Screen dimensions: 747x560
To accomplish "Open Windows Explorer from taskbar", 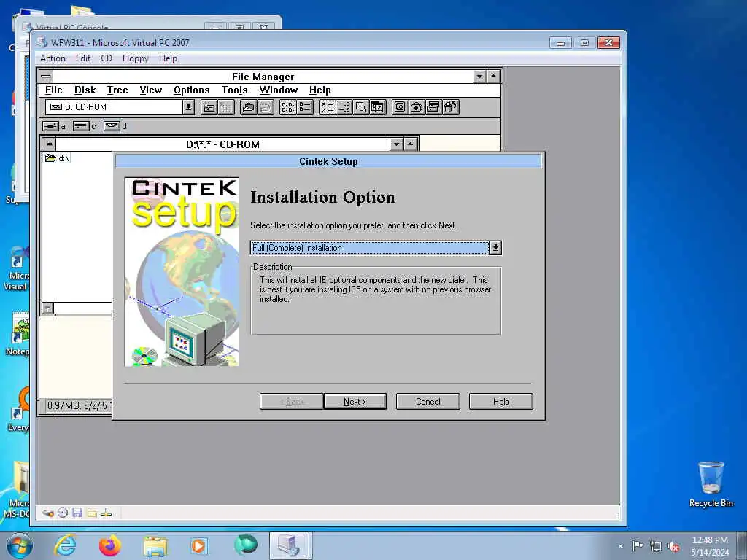I will tap(155, 545).
